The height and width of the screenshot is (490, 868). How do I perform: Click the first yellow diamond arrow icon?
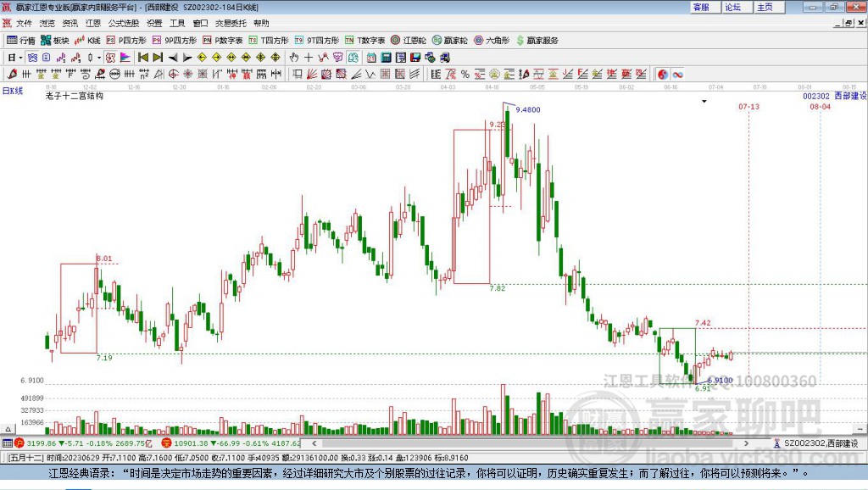202,57
